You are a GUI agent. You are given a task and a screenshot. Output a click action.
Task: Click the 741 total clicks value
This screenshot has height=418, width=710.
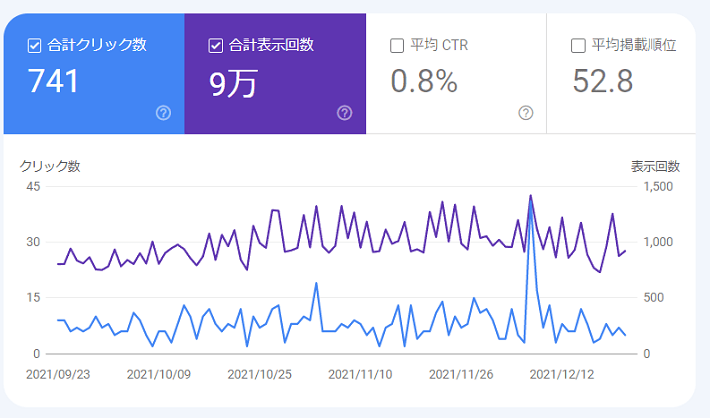click(53, 82)
